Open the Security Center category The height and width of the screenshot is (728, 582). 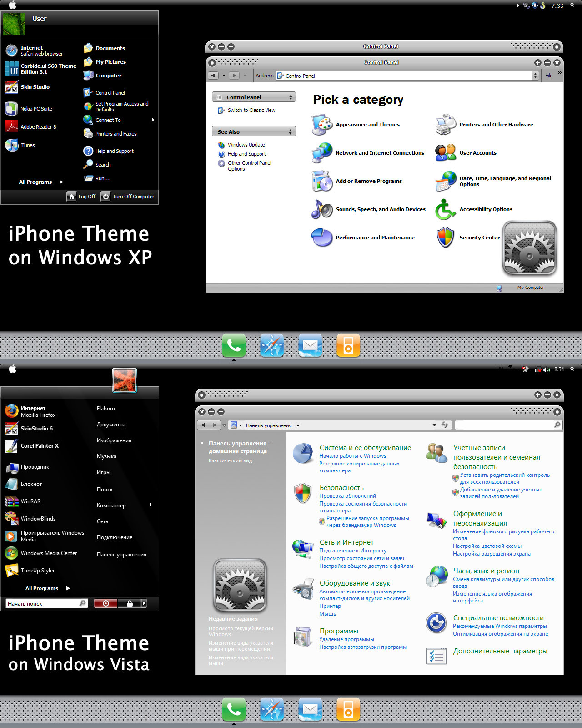point(467,238)
